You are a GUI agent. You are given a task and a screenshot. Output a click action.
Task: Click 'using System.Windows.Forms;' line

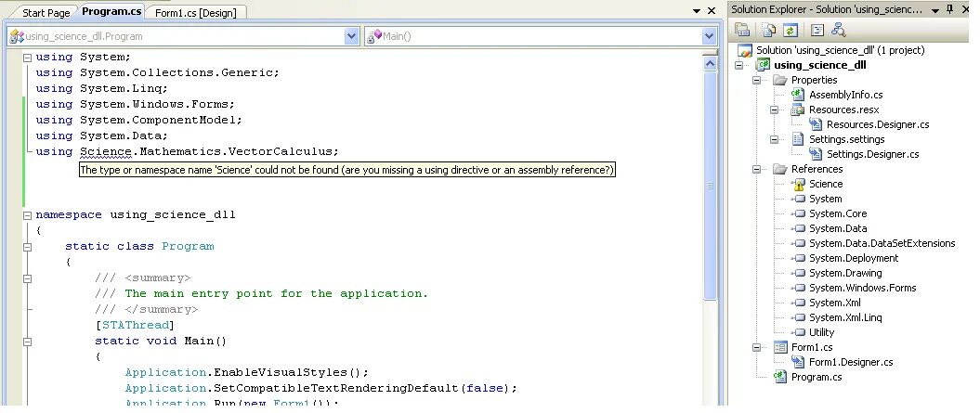[135, 104]
